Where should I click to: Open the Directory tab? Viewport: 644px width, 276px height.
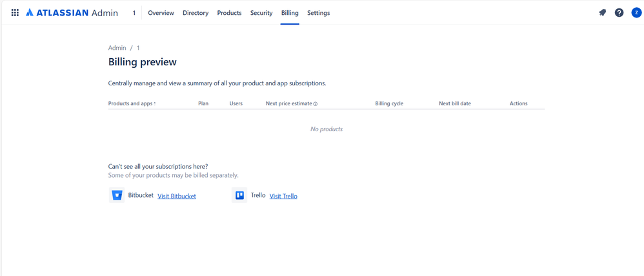pyautogui.click(x=196, y=13)
